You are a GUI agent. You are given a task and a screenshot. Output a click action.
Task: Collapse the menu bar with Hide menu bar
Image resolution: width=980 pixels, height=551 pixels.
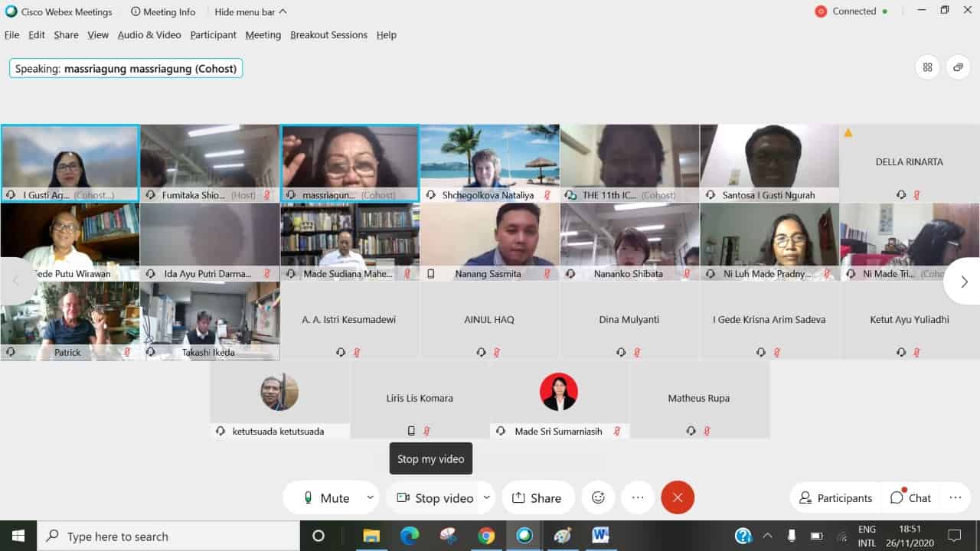tap(250, 11)
